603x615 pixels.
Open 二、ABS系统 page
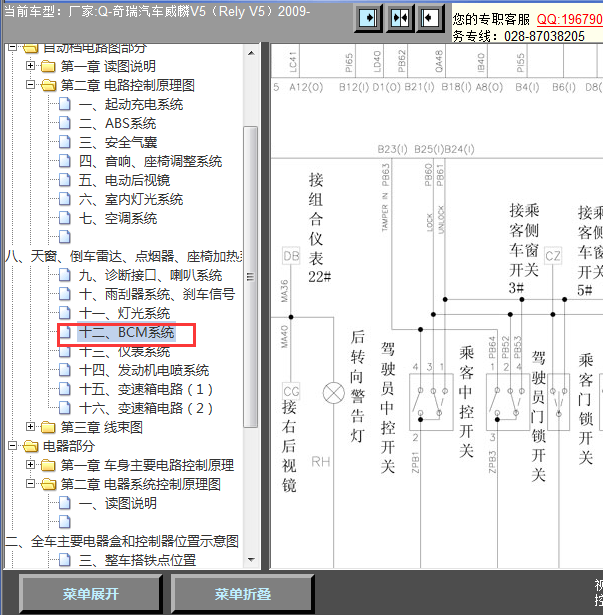[x=117, y=123]
